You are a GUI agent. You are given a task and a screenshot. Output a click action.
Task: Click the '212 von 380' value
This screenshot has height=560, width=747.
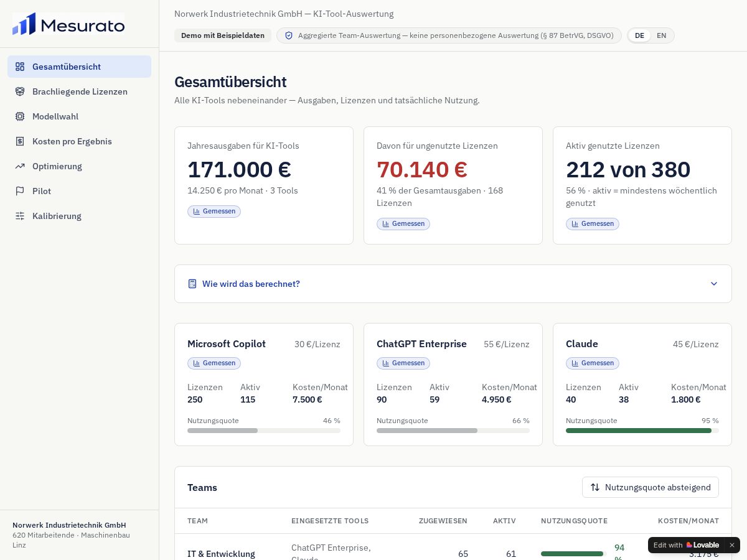[x=628, y=169]
